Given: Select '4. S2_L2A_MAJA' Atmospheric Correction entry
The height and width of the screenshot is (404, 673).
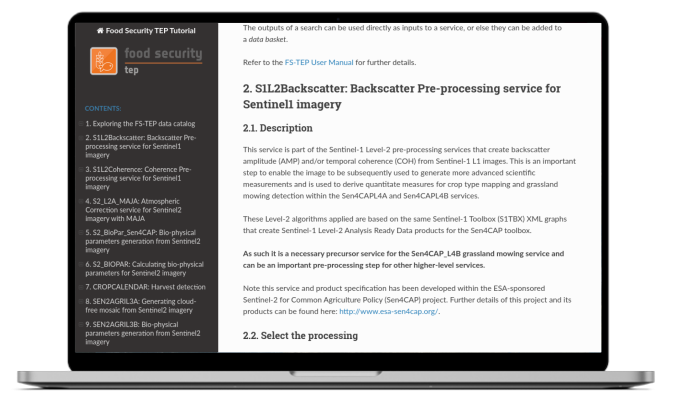Looking at the screenshot, I should tap(133, 210).
